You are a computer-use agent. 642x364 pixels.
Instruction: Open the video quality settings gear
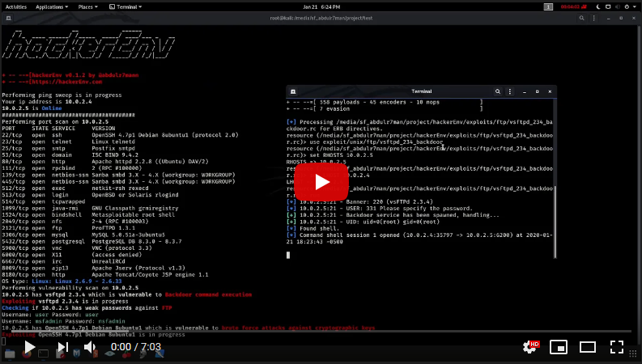[530, 347]
